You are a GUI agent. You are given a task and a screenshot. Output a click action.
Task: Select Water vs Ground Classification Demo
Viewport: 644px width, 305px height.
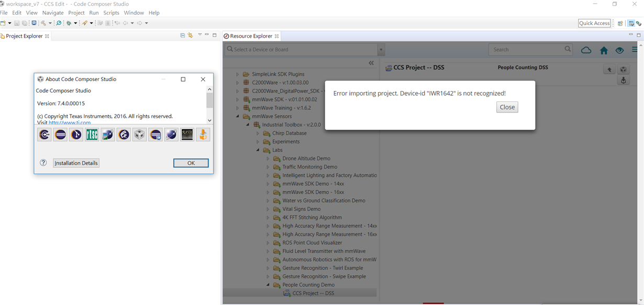click(324, 200)
